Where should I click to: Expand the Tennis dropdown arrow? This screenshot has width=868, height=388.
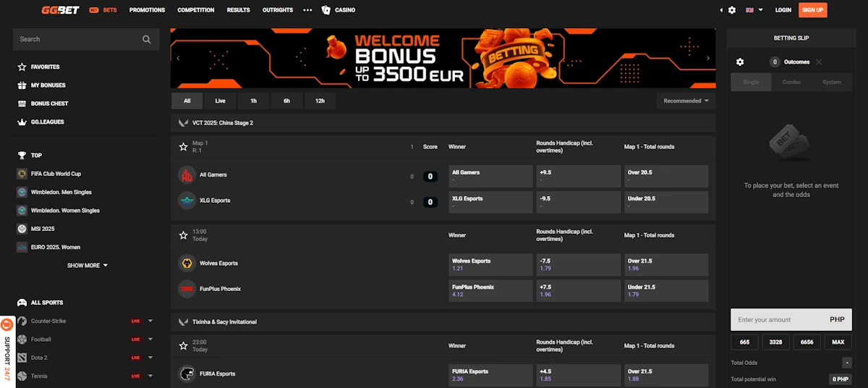(150, 376)
